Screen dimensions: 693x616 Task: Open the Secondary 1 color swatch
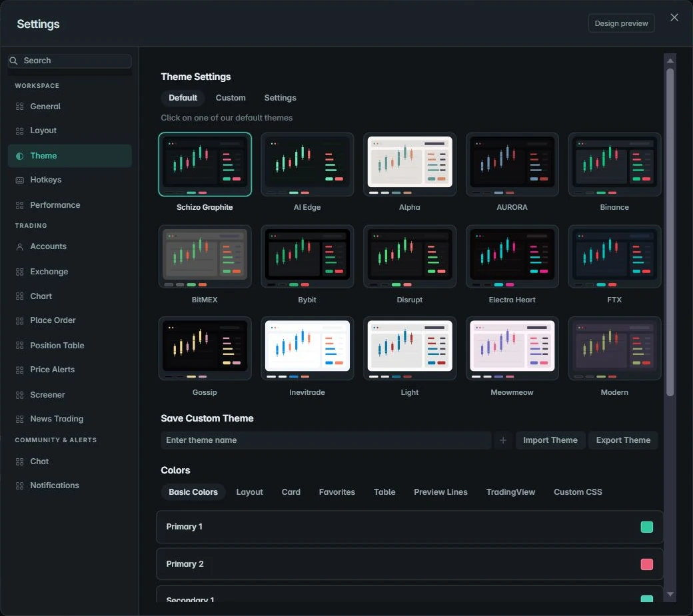646,599
